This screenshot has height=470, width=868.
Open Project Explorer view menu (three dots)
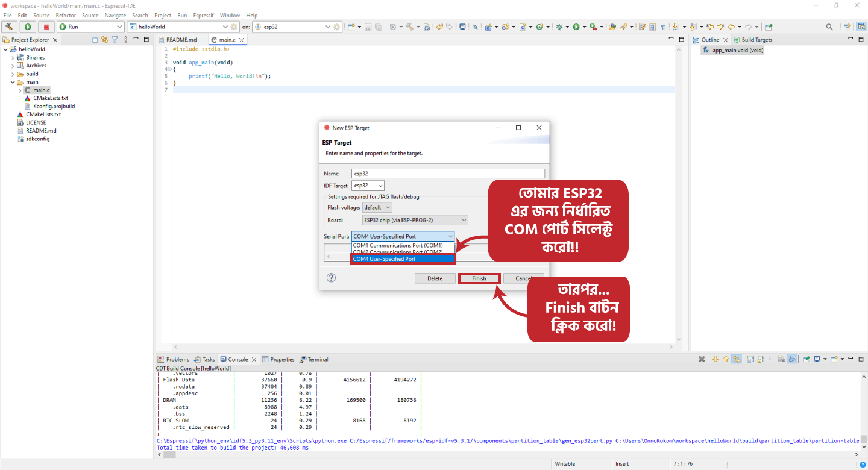click(125, 40)
